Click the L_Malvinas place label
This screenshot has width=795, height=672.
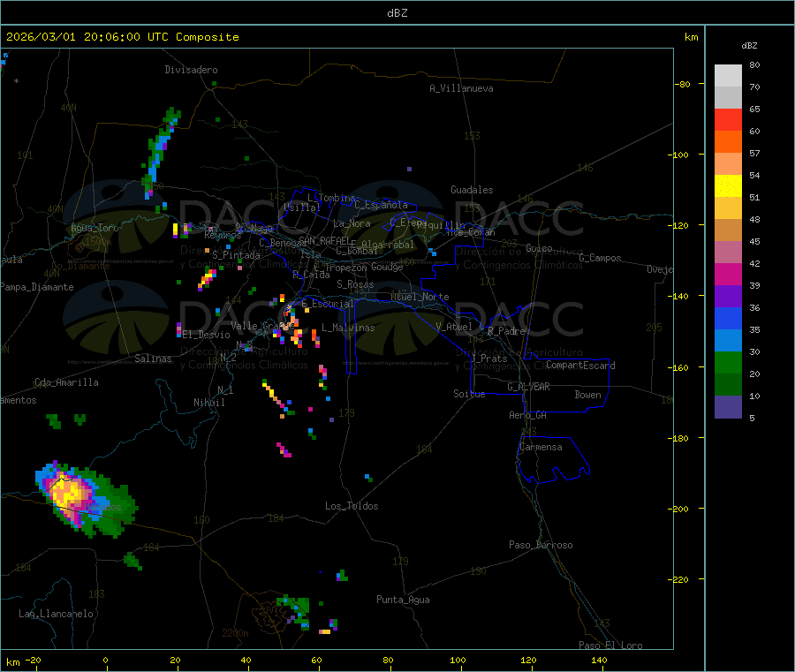[x=348, y=328]
